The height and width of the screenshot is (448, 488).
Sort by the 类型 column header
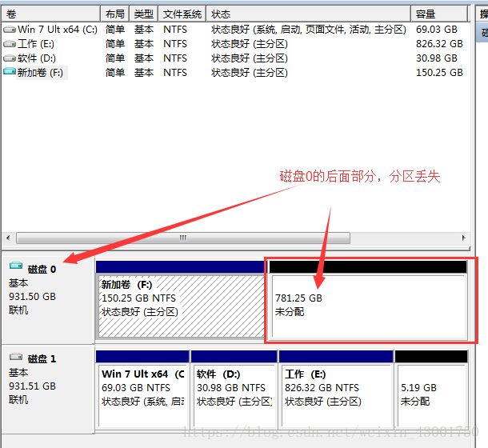click(x=143, y=14)
